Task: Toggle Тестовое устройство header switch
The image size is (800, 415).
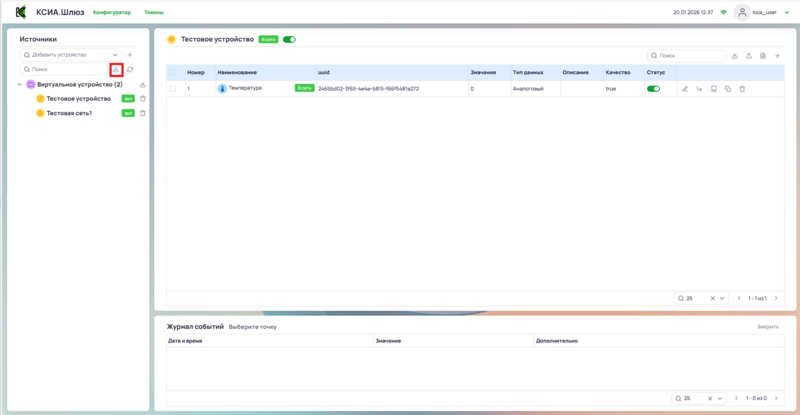Action: click(290, 40)
